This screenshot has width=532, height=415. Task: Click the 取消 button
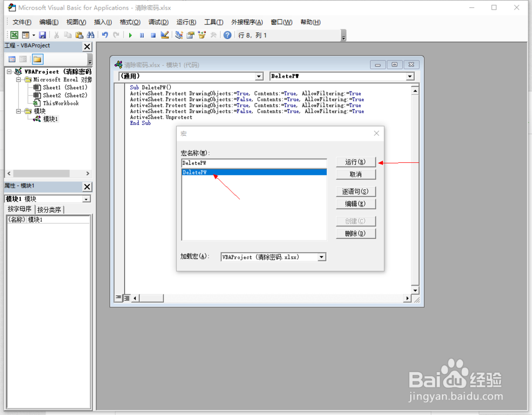pyautogui.click(x=355, y=175)
